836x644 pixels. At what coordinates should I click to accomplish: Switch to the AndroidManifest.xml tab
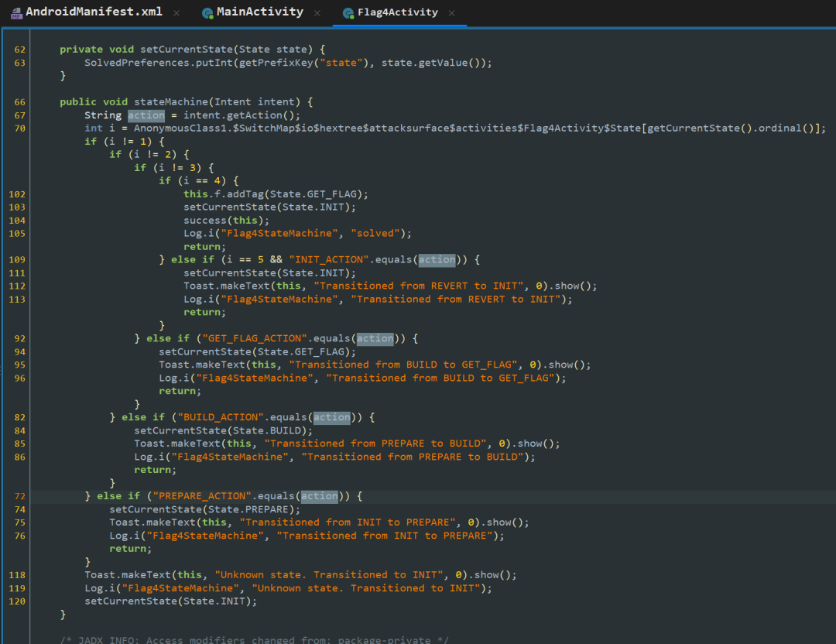[94, 12]
